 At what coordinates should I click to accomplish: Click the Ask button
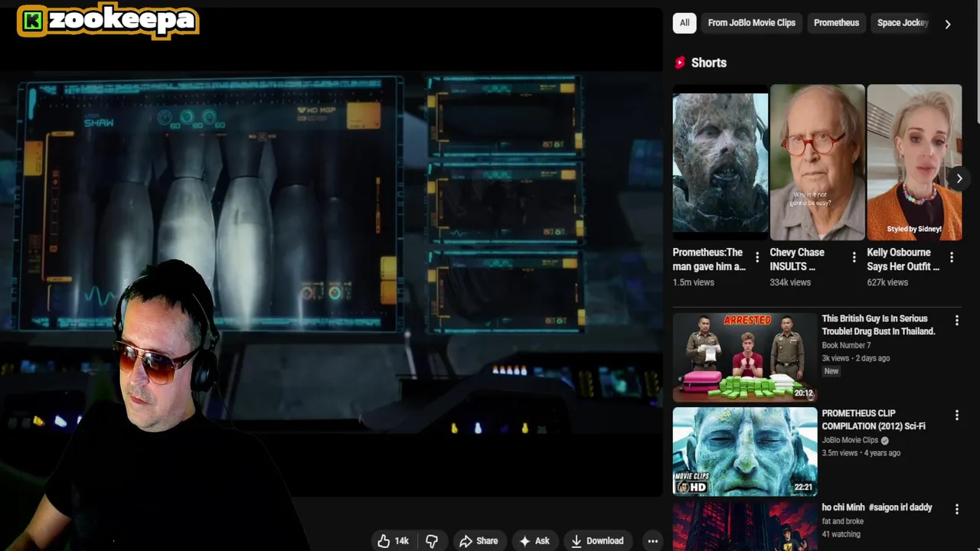coord(534,541)
